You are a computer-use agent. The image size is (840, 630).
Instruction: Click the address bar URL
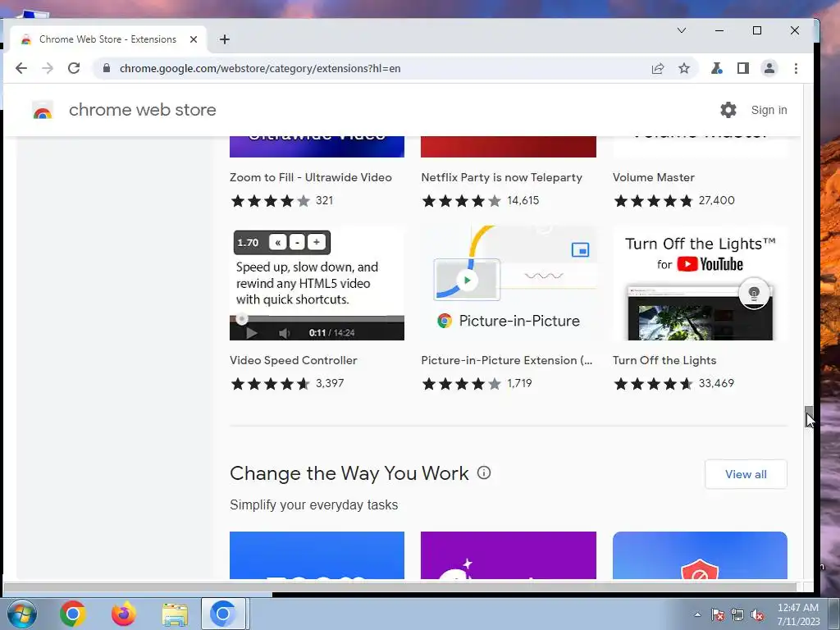click(260, 69)
